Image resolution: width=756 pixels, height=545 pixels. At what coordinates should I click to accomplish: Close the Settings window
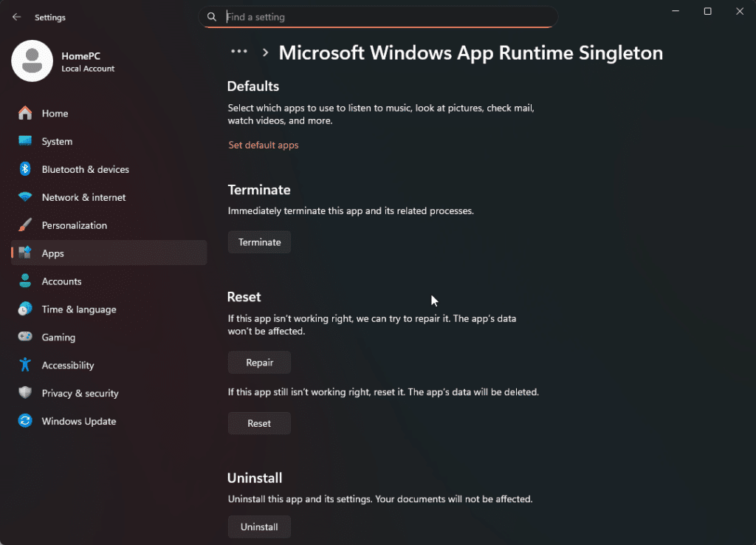pyautogui.click(x=740, y=11)
